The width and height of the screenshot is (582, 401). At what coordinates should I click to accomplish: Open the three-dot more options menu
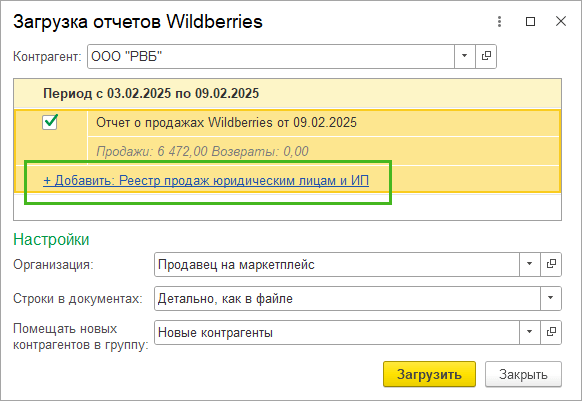pyautogui.click(x=500, y=22)
